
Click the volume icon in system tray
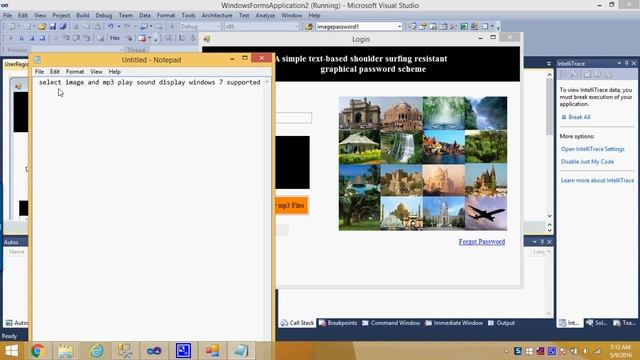[x=586, y=351]
